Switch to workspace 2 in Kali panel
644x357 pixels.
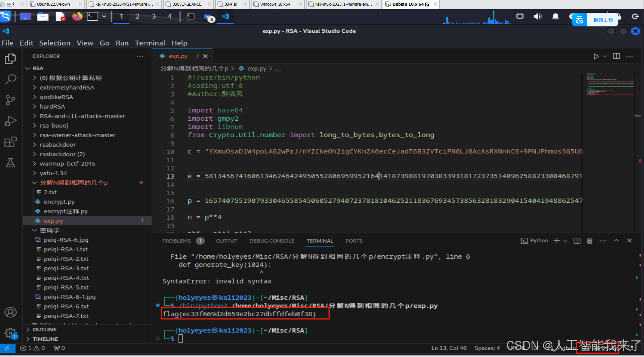point(137,16)
